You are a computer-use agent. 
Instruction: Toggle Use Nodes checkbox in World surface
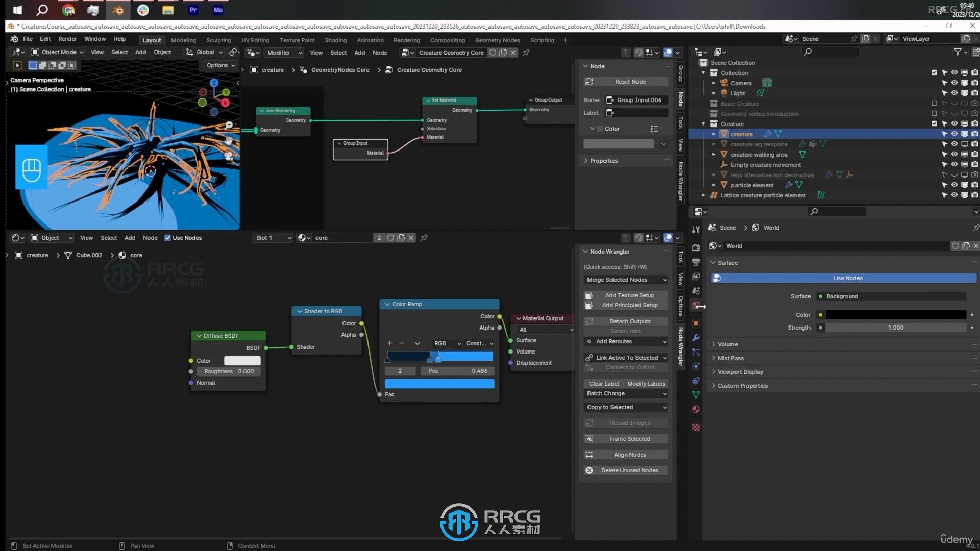point(847,277)
